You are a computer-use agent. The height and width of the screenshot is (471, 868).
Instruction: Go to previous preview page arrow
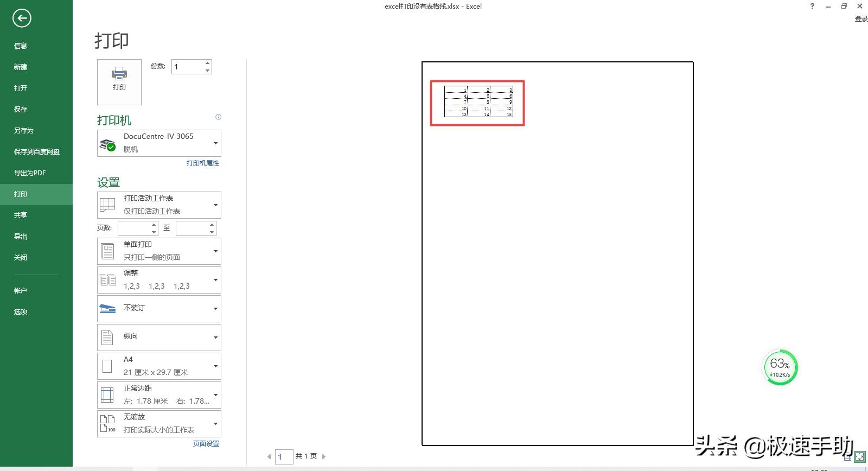tap(269, 457)
